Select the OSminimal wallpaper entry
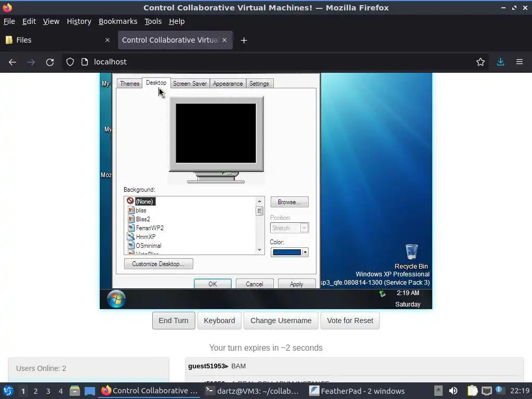 144,246
